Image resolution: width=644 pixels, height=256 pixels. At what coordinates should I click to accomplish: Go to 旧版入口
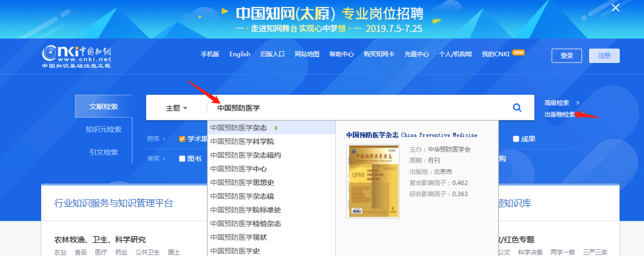(x=273, y=54)
